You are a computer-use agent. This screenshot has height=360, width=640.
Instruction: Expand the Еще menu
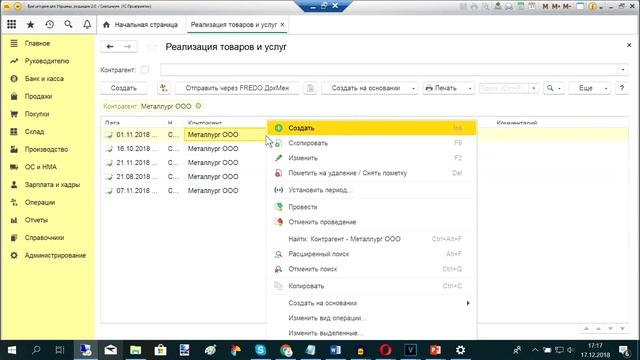pyautogui.click(x=589, y=88)
